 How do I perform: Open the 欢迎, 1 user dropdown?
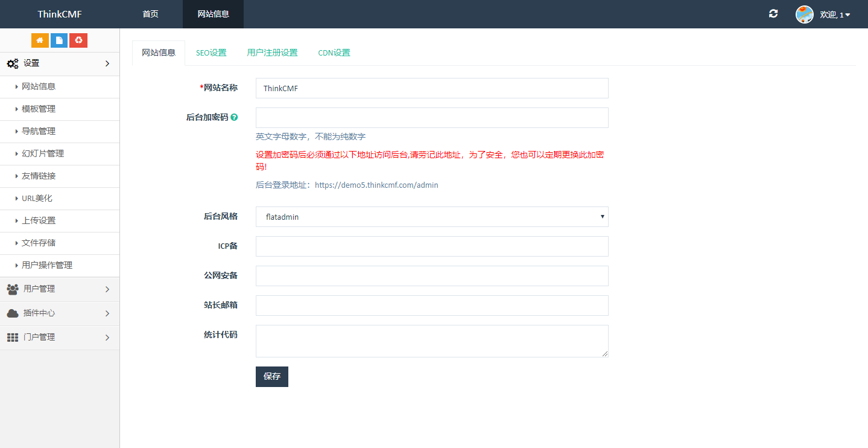pyautogui.click(x=835, y=14)
